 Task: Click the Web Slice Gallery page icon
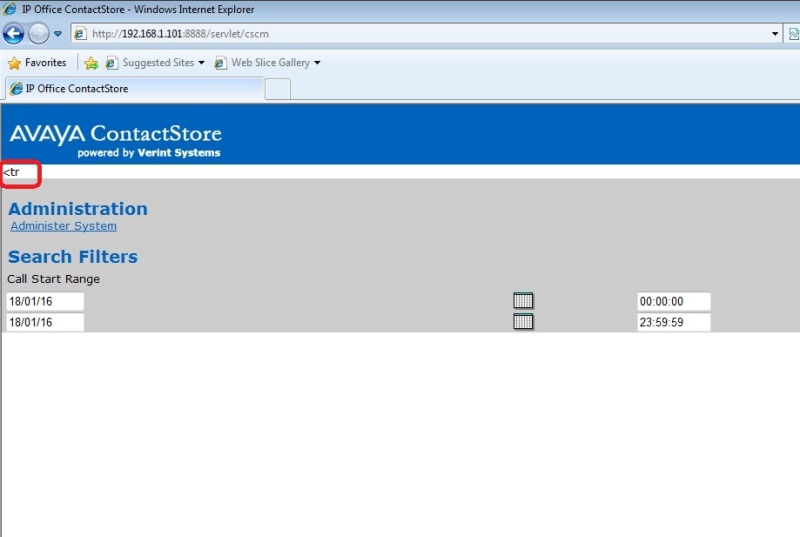pos(220,63)
